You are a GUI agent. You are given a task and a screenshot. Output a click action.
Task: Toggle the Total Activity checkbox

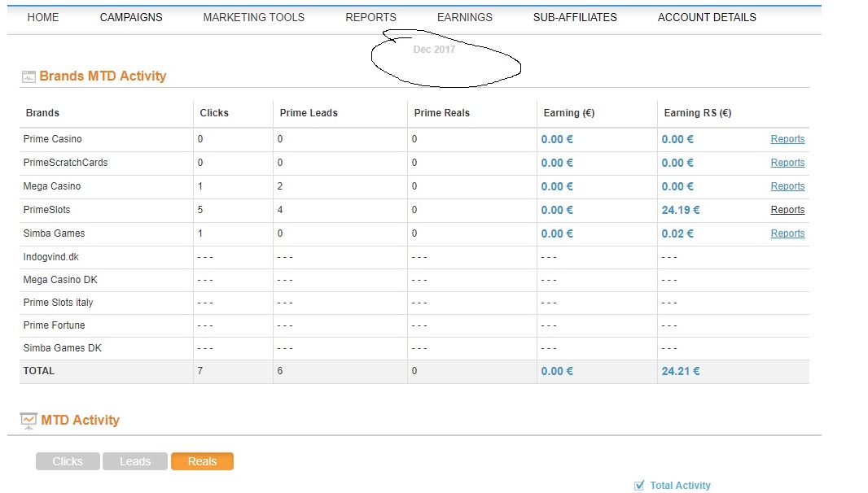[639, 485]
